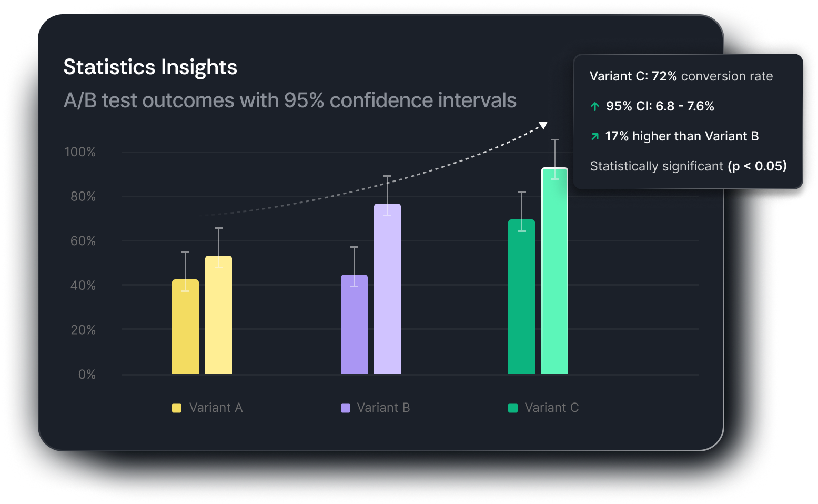Click the diagonal arrow beside 17% higher
The image size is (818, 504).
[x=595, y=136]
